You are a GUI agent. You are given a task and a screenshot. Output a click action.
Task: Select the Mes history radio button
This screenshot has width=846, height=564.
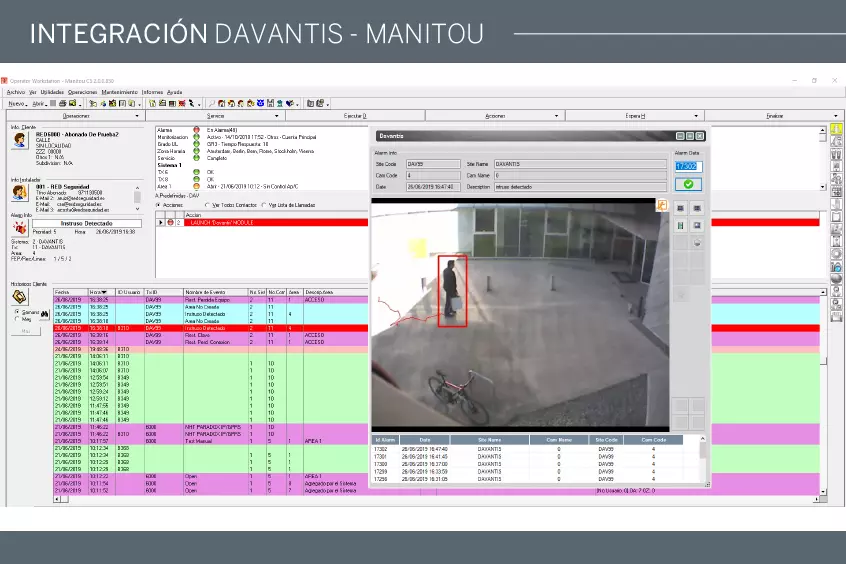tap(17, 319)
